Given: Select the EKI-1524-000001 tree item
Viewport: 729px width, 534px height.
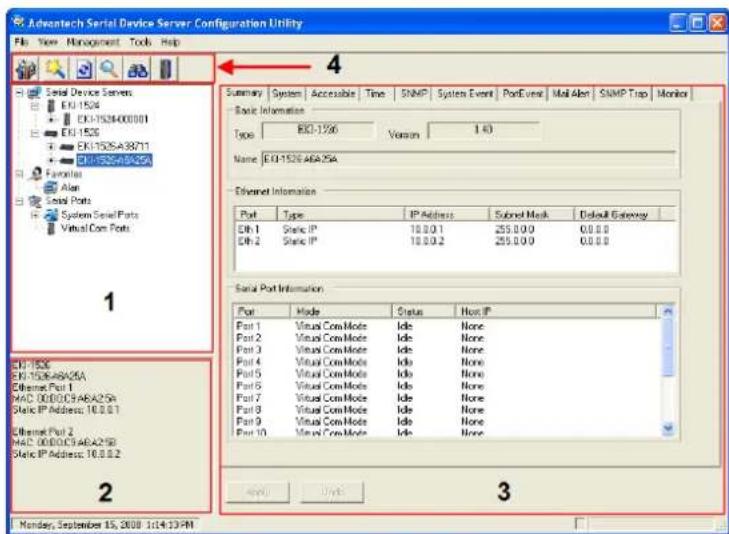Looking at the screenshot, I should pos(113,119).
